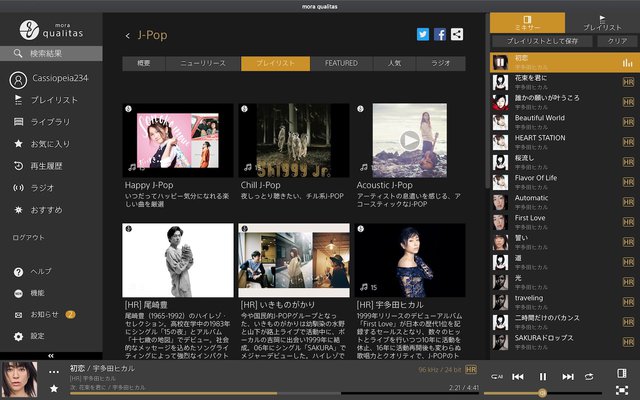Favorite the current track with star icon
The height and width of the screenshot is (400, 640).
[54, 388]
